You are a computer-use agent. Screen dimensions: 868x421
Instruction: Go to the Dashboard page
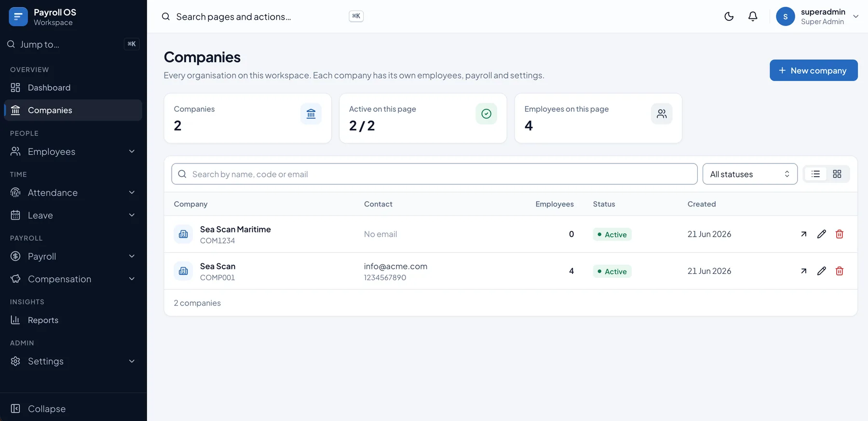pos(73,87)
